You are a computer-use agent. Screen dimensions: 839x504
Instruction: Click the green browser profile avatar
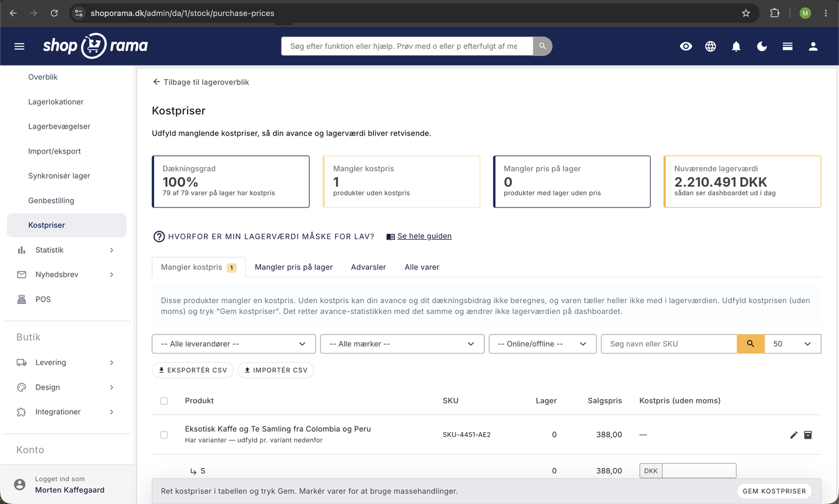(805, 13)
